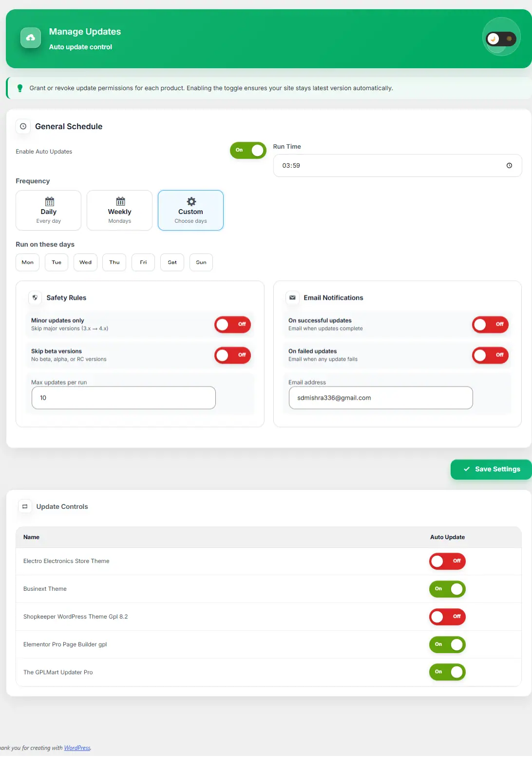This screenshot has width=532, height=757.
Task: Click the cloud upload icon in the header
Action: pyautogui.click(x=31, y=38)
